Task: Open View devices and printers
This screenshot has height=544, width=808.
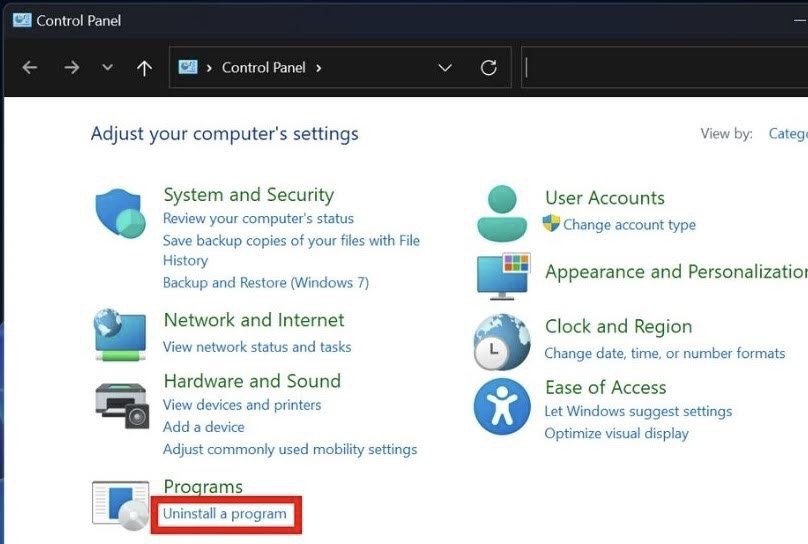Action: 242,405
